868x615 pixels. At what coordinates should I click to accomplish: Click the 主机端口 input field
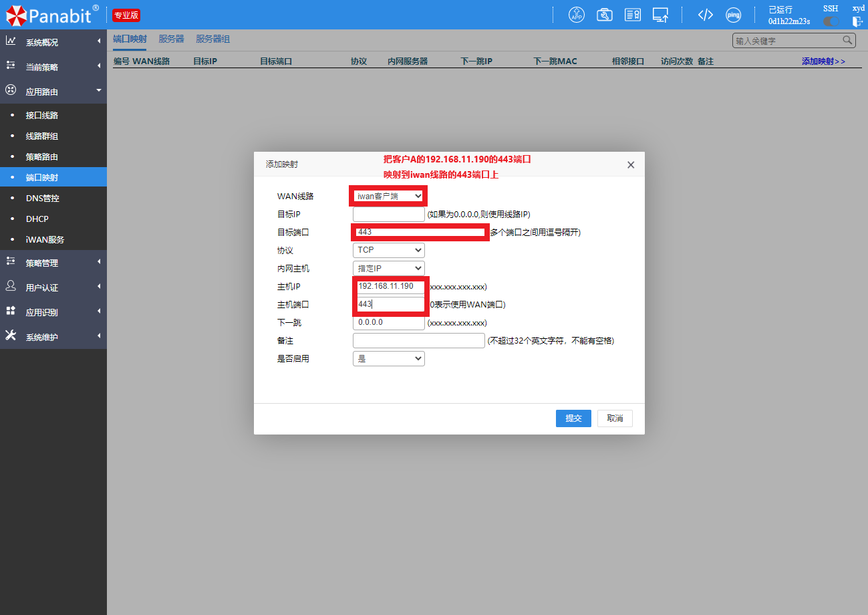[388, 304]
